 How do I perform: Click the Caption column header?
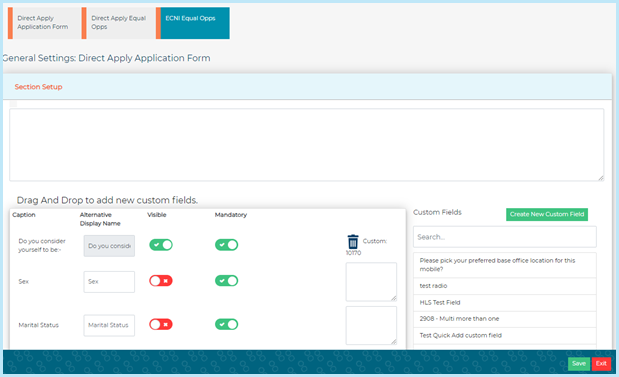pos(24,215)
